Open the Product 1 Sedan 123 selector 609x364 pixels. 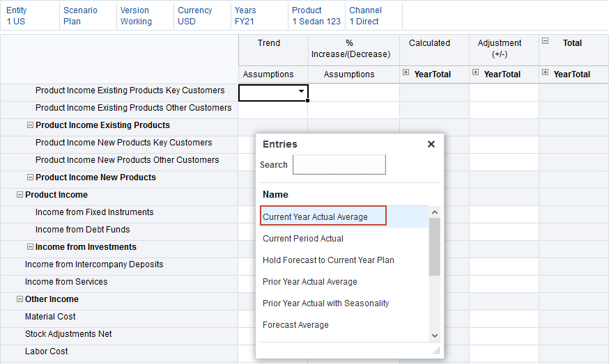point(316,16)
